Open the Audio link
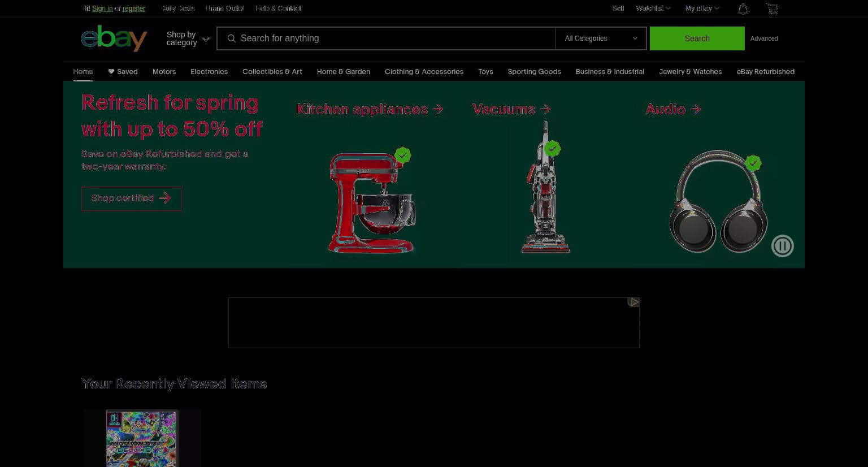 click(673, 109)
